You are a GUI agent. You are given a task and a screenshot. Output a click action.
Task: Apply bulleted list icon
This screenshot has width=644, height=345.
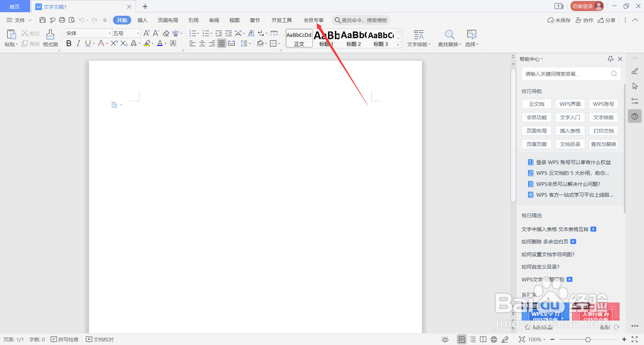pyautogui.click(x=193, y=33)
